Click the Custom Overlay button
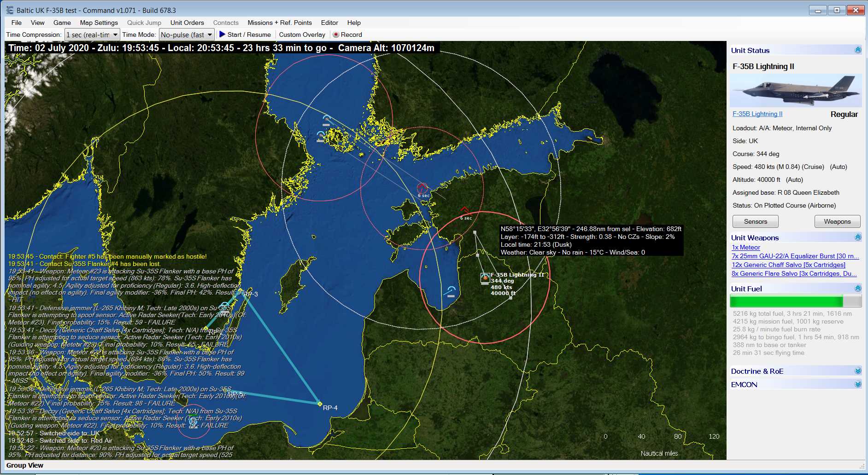 pyautogui.click(x=302, y=35)
